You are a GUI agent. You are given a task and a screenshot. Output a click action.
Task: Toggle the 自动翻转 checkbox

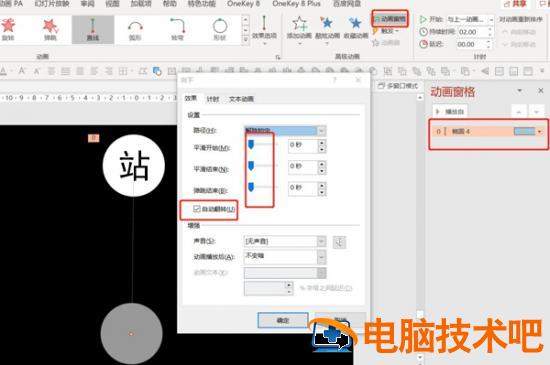click(196, 209)
